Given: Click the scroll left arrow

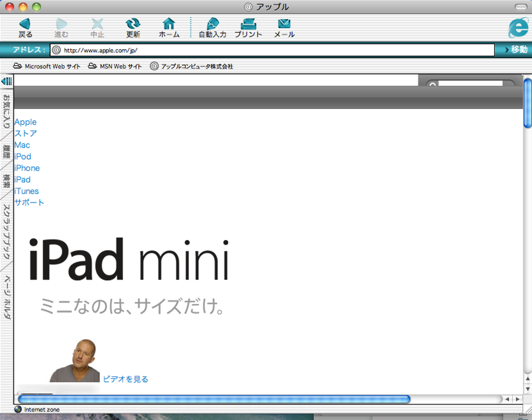Looking at the screenshot, I should point(507,399).
